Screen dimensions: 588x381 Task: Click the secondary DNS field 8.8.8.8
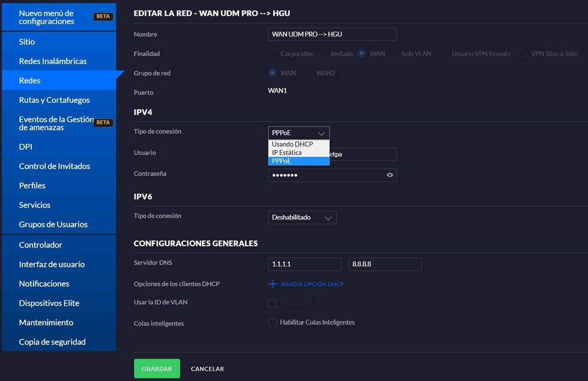click(x=385, y=265)
